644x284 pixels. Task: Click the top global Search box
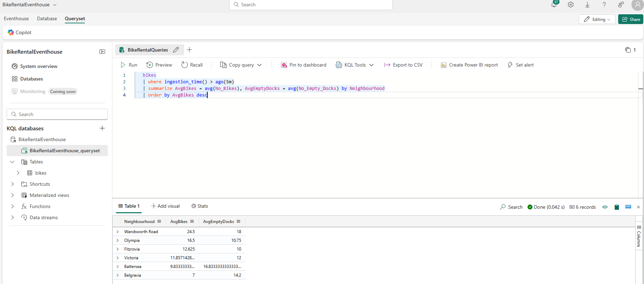pos(311,5)
